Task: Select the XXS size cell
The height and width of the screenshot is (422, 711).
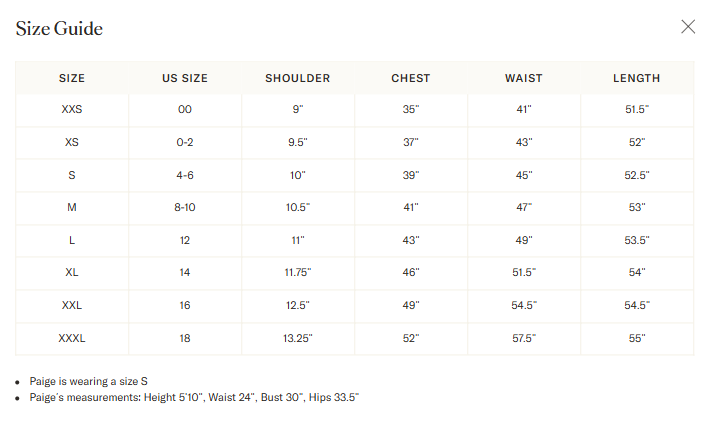Action: coord(72,110)
